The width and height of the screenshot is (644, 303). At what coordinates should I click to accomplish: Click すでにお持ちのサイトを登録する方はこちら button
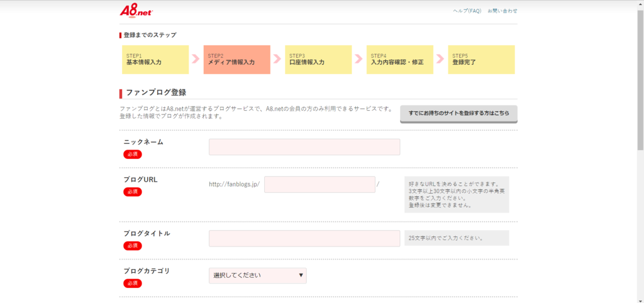coord(458,114)
